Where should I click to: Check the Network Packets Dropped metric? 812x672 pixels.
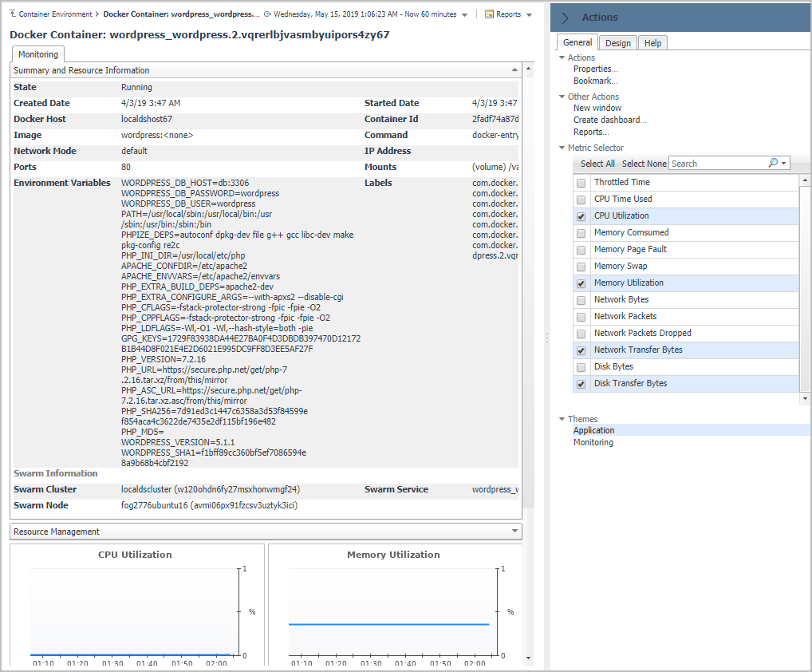coord(581,334)
